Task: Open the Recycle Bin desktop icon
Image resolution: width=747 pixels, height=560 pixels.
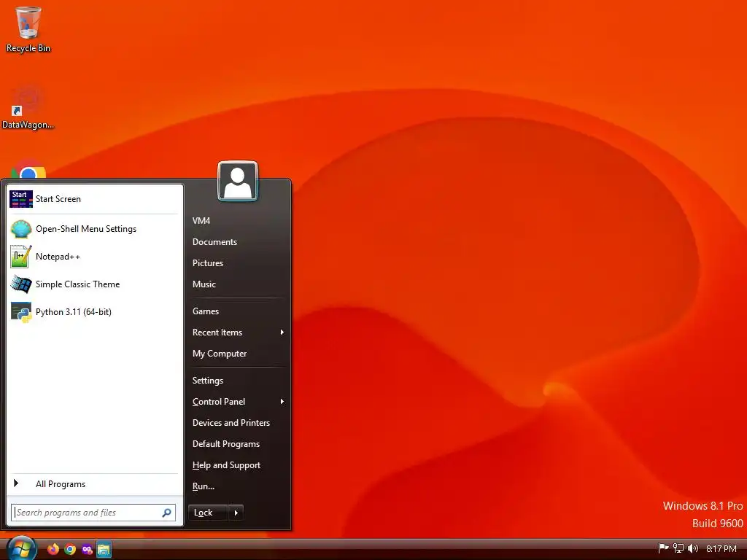Action: (28, 29)
